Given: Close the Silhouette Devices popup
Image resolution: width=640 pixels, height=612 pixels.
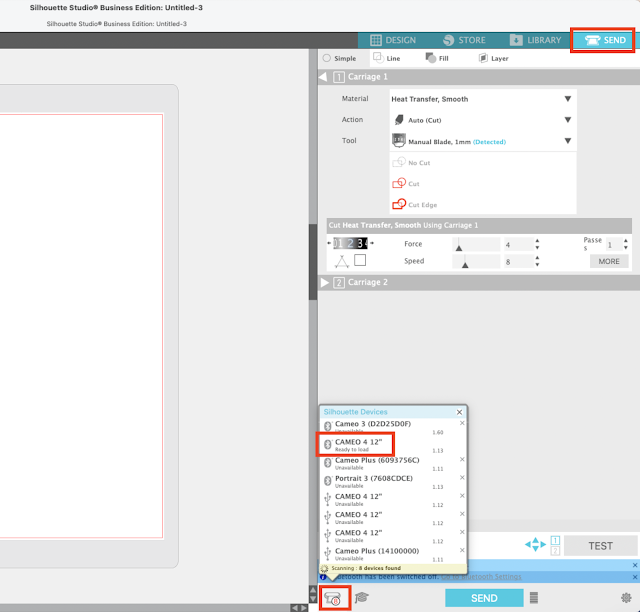Looking at the screenshot, I should click(459, 412).
